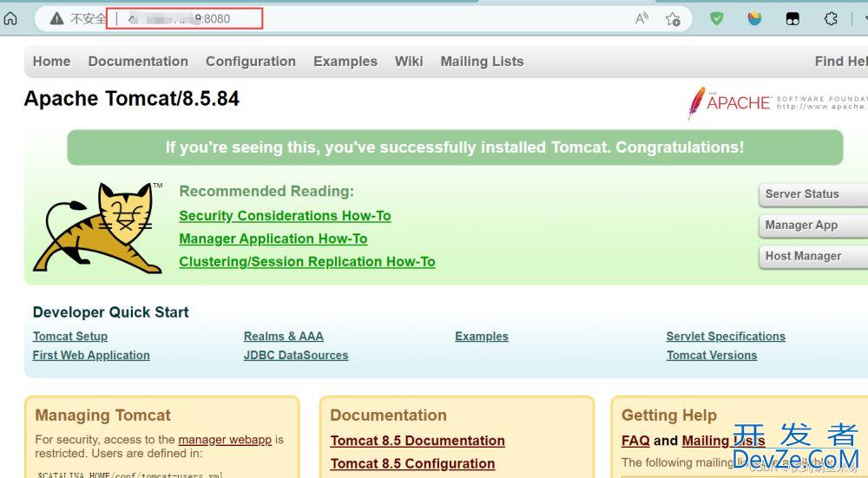The height and width of the screenshot is (478, 868).
Task: Open Home in Tomcat navigation bar
Action: [x=51, y=62]
